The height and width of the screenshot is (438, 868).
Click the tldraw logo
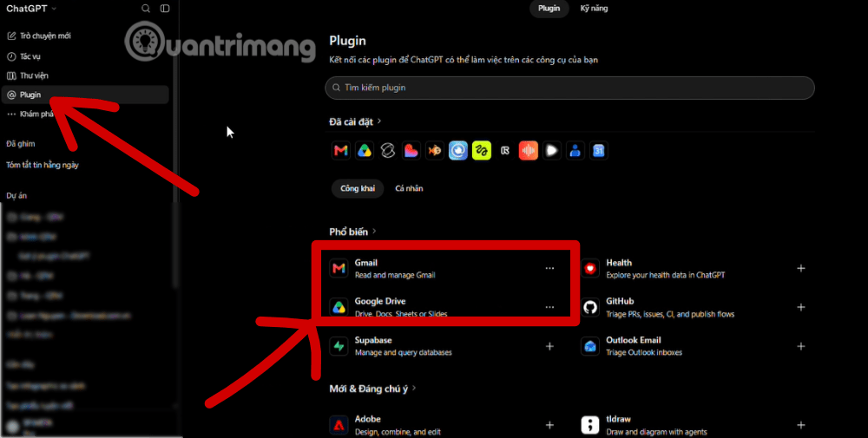[x=590, y=425]
